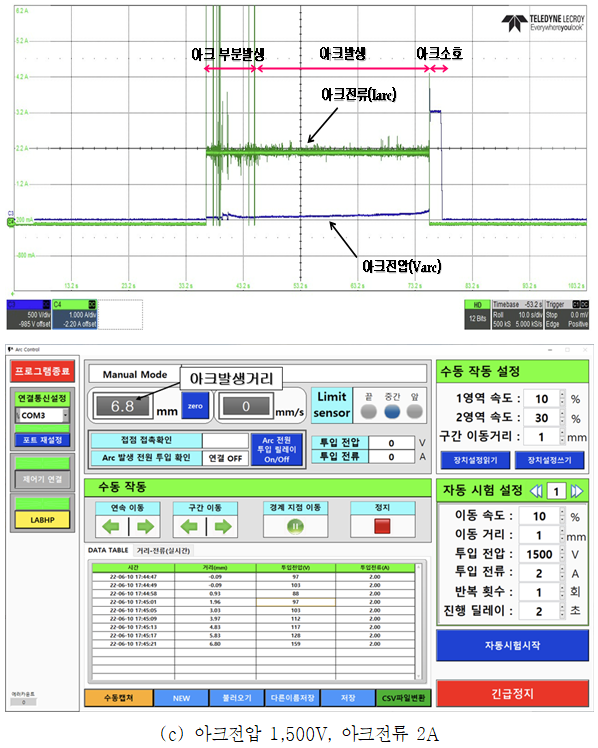Click the distance cell 6.80
598x748 pixels.
[215, 644]
